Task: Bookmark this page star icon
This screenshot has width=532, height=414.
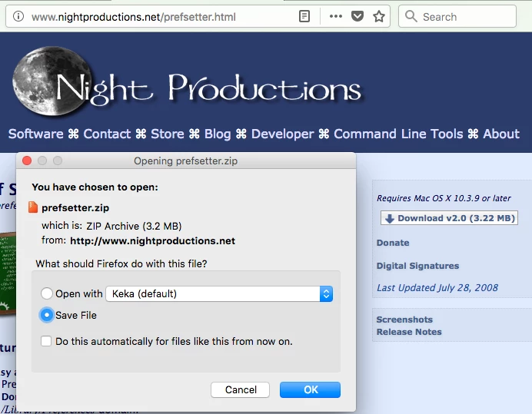Action: coord(379,16)
